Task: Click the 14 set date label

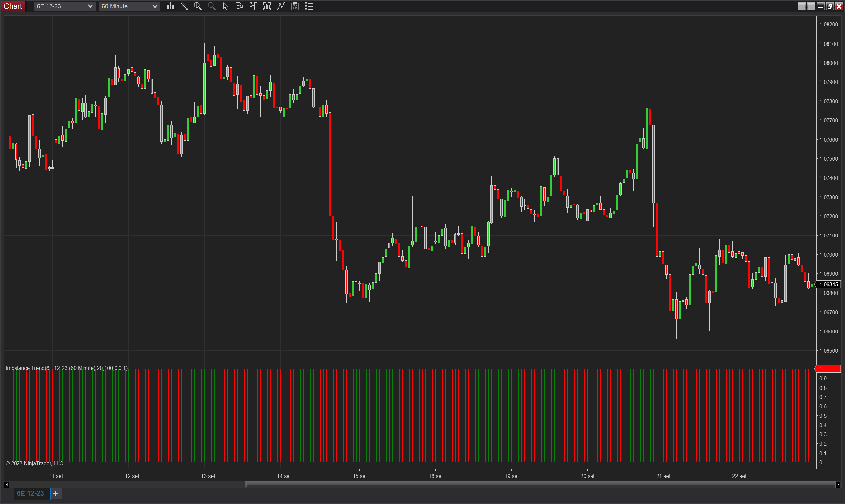Action: click(284, 476)
